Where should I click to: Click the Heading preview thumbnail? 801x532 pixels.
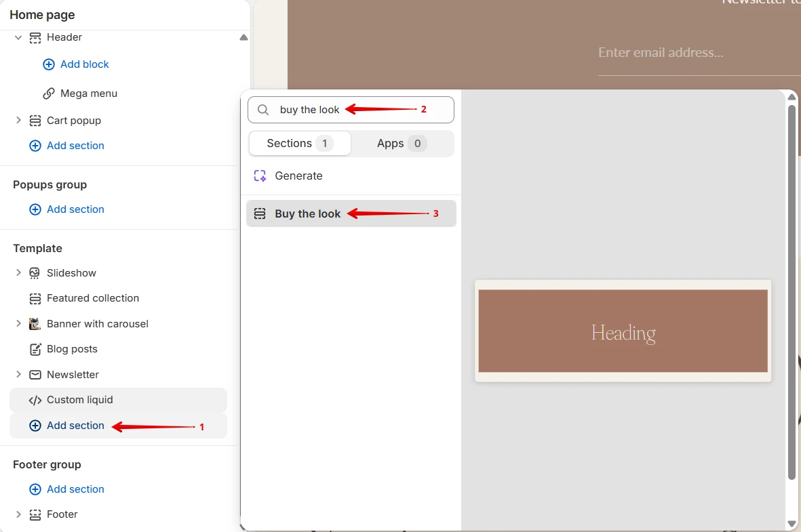[x=623, y=331]
